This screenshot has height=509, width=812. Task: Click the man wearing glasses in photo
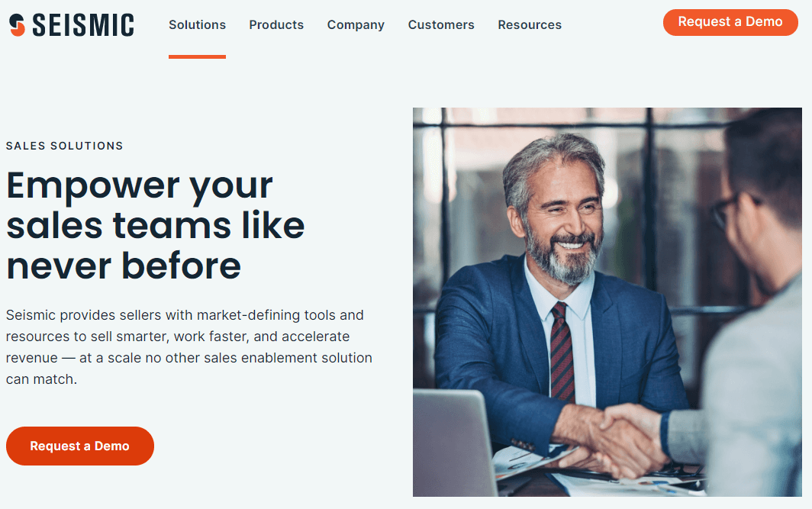point(756,311)
